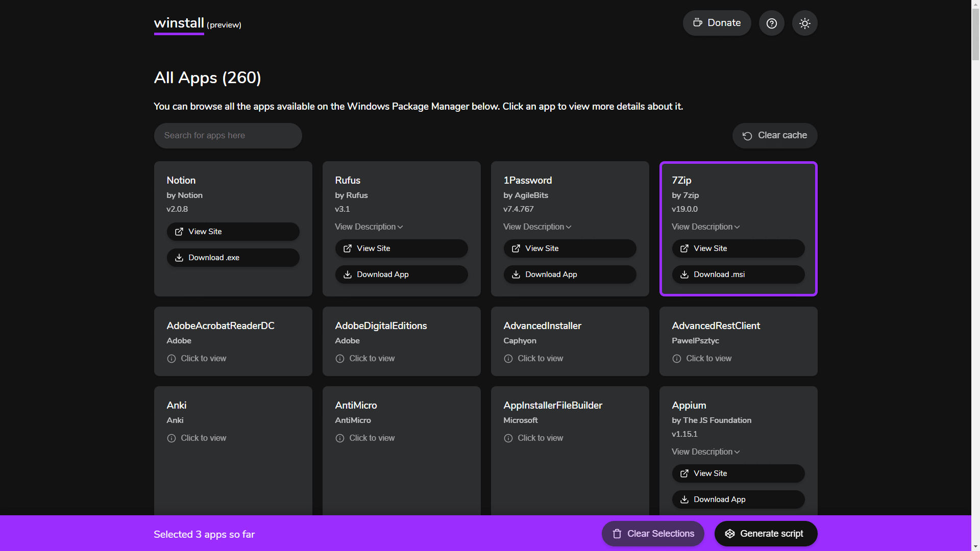This screenshot has height=551, width=980.
Task: Select the AppInstallerFileBuilder card title
Action: 553,405
